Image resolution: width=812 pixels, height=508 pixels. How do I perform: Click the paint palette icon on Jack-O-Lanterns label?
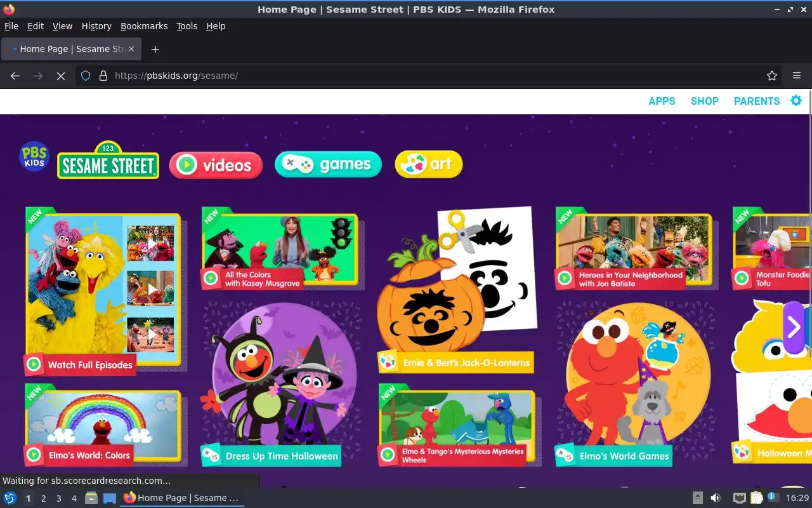click(x=387, y=363)
